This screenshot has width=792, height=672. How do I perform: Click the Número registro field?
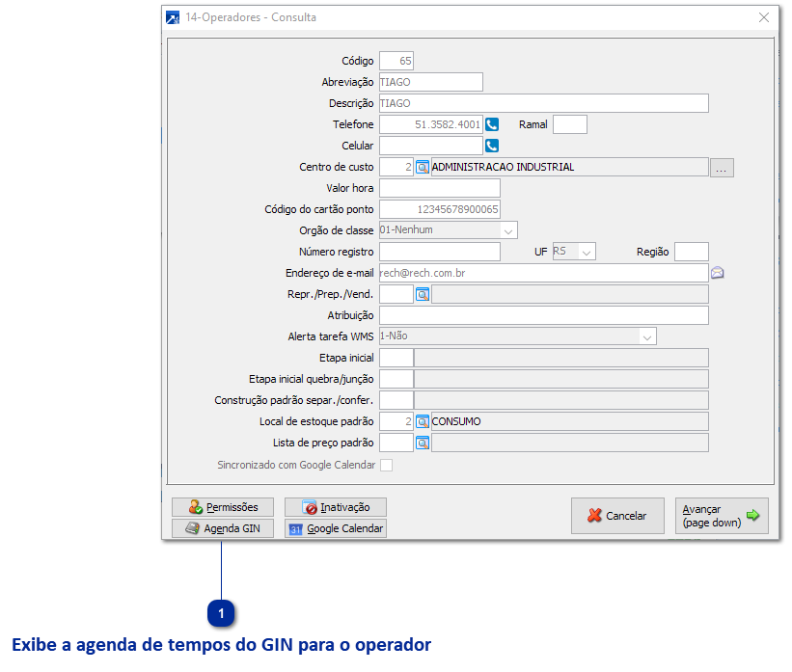[x=440, y=252]
